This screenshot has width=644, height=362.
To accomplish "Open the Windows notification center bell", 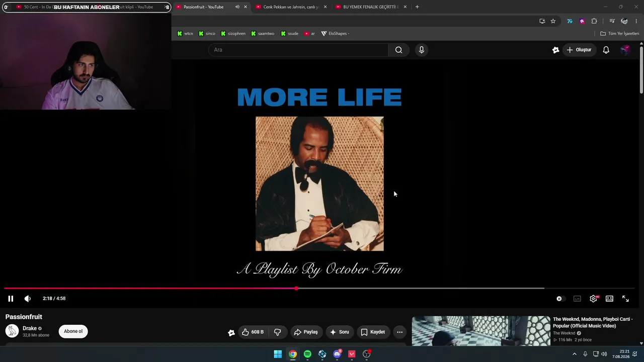I will [x=635, y=354].
